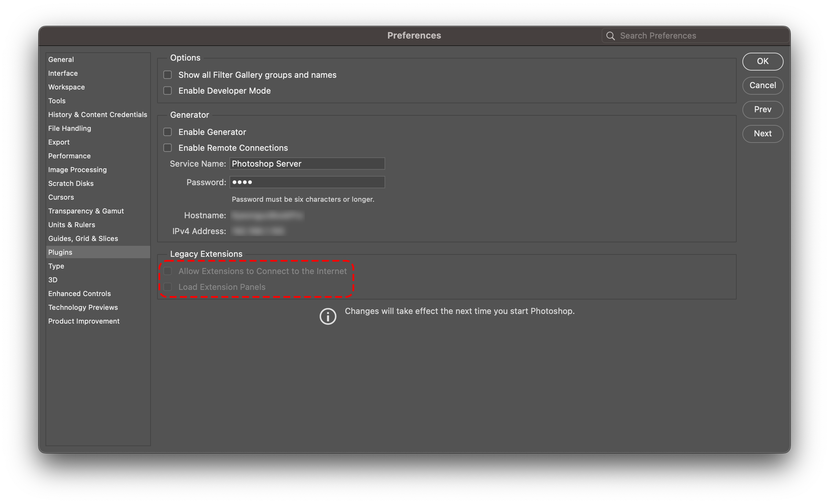Viewport: 829px width, 504px height.
Task: Go to previous pane with Prev
Action: click(x=762, y=109)
